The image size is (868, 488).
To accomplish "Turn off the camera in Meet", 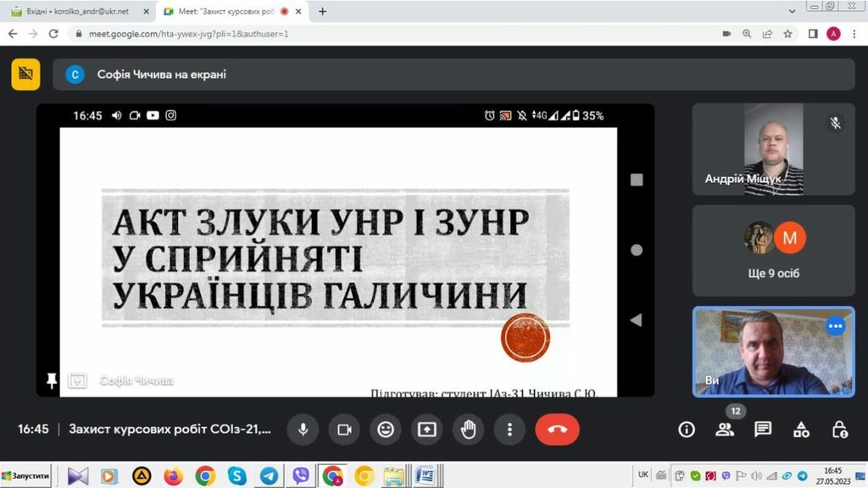I will (344, 430).
